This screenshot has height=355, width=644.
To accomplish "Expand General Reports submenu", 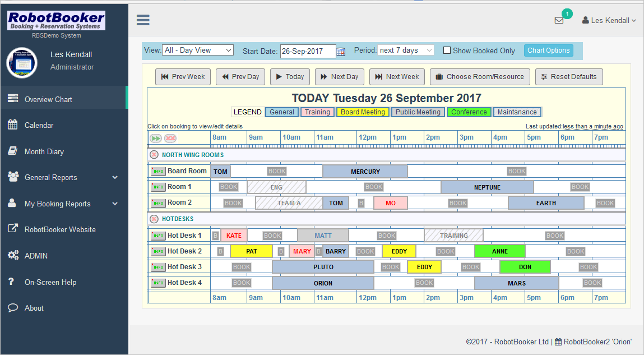I will [64, 177].
